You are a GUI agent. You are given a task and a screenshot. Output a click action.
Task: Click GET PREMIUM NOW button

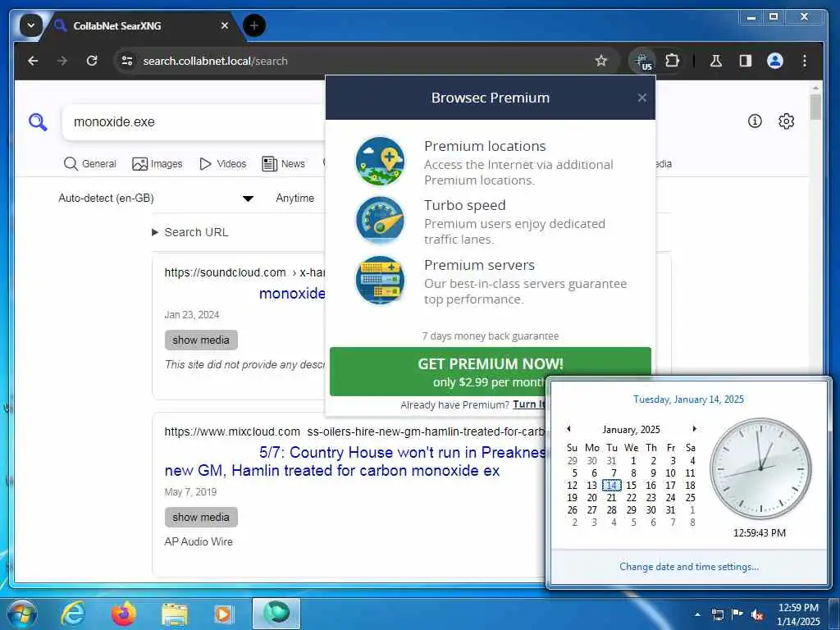pyautogui.click(x=491, y=372)
